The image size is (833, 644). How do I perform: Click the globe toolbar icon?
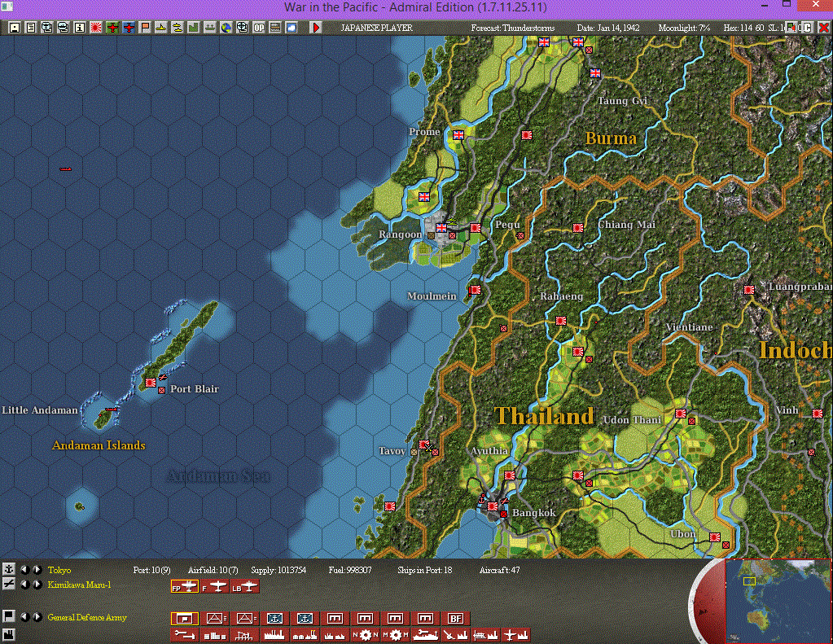[226, 28]
